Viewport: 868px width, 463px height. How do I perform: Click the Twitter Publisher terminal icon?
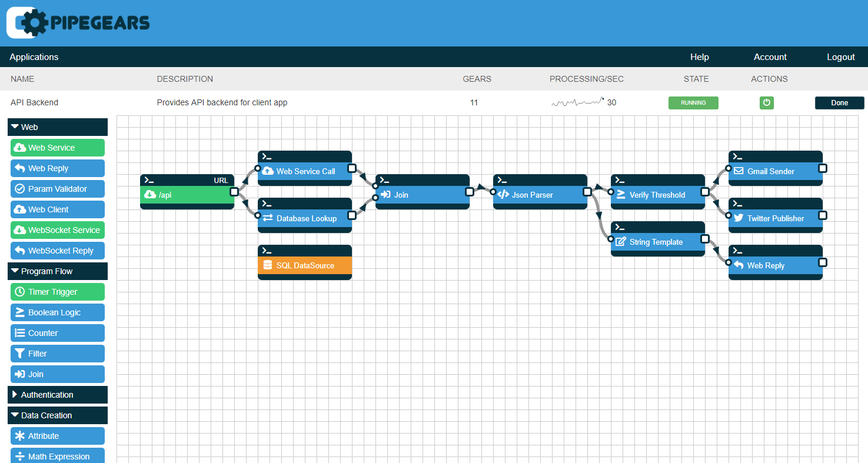click(x=737, y=204)
